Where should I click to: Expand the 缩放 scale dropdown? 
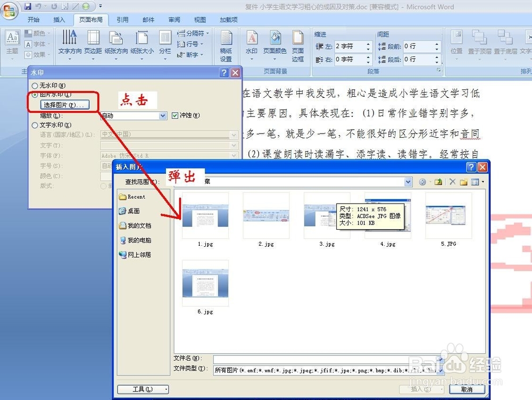[x=163, y=115]
